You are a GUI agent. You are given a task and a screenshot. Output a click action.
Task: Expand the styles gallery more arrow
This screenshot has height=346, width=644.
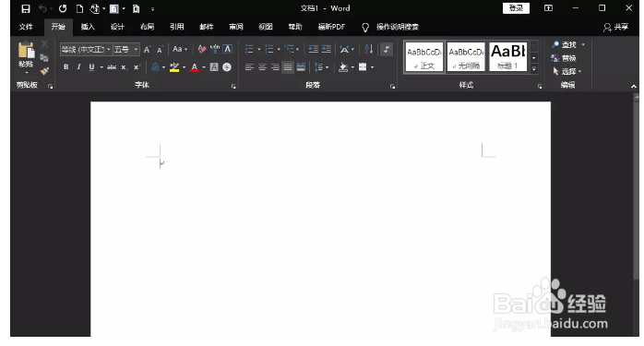[534, 69]
